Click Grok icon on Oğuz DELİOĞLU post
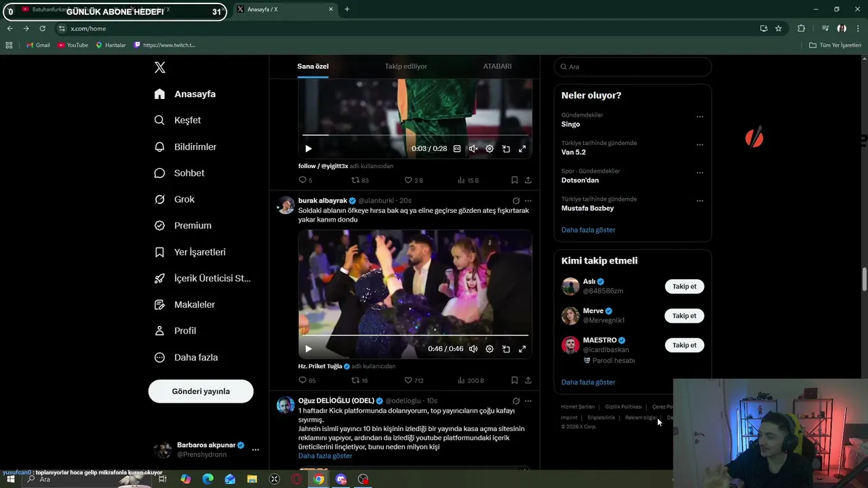This screenshot has height=488, width=868. (x=516, y=401)
